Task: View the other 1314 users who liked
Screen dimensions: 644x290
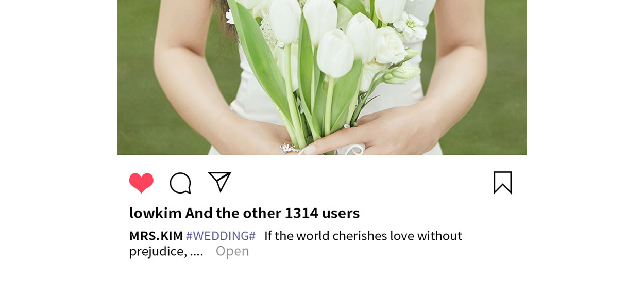Action: coord(273,213)
